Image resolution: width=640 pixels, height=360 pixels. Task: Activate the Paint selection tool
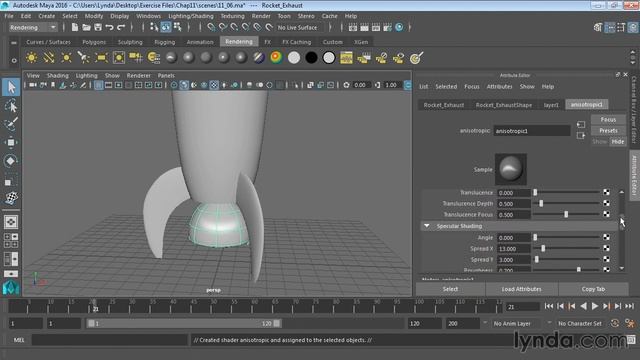11,124
